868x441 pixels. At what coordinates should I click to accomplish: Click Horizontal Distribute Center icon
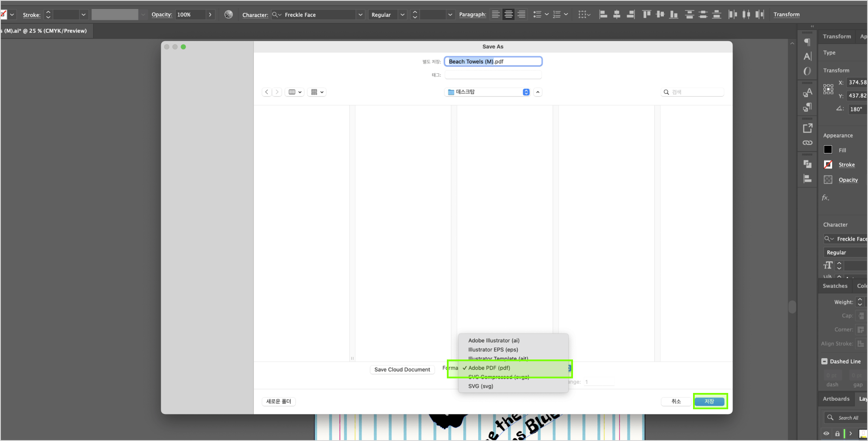[x=746, y=15]
